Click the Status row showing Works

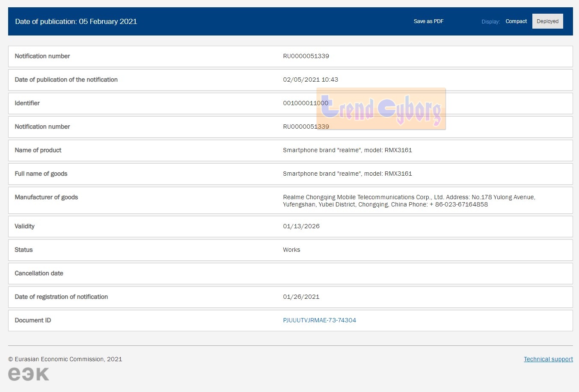[x=291, y=250]
